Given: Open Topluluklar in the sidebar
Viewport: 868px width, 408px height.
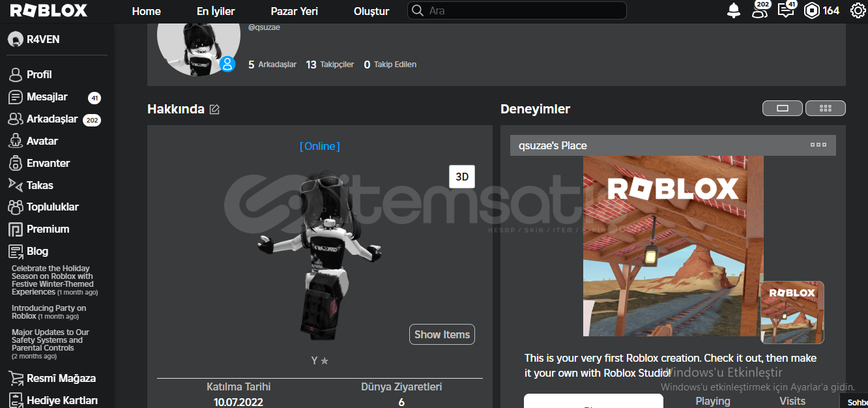Looking at the screenshot, I should coord(53,207).
